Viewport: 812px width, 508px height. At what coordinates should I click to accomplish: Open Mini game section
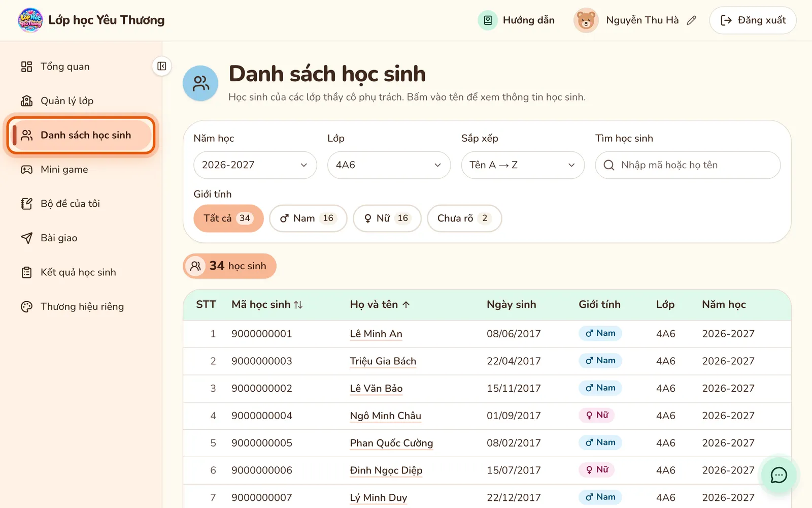point(64,169)
